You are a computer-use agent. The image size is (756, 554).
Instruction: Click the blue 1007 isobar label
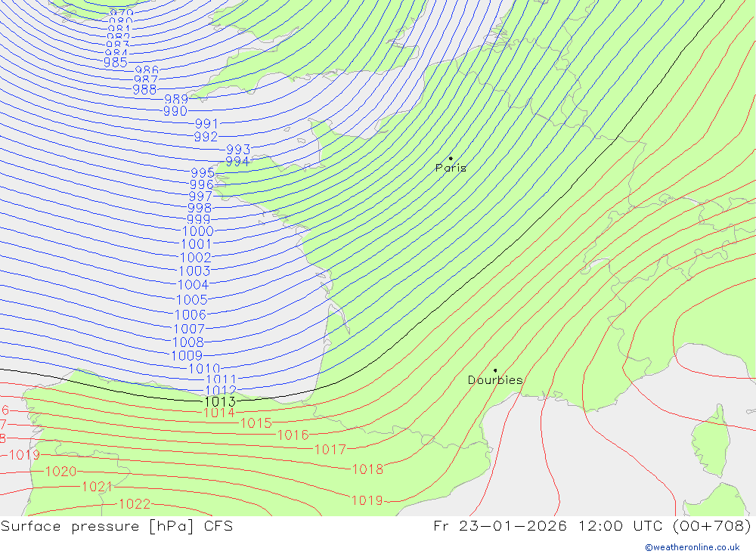point(189,329)
